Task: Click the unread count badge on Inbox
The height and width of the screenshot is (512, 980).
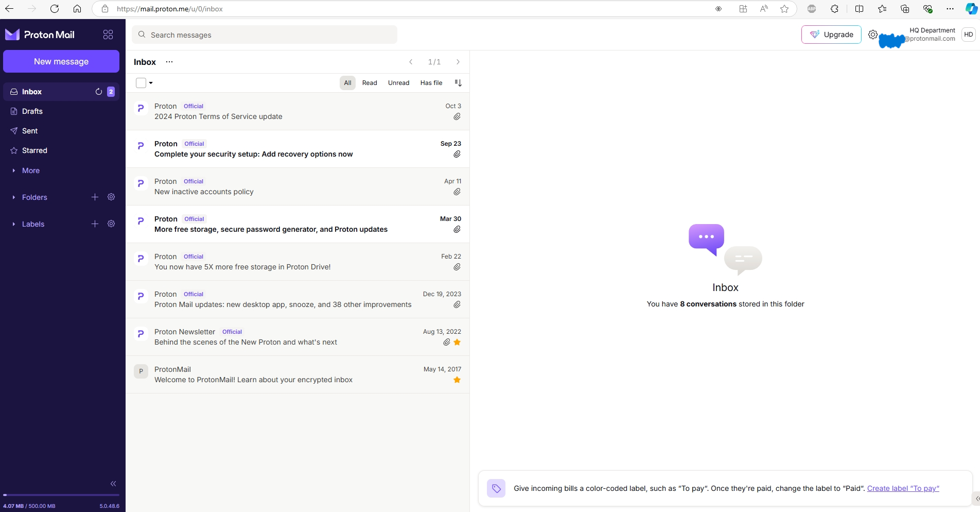Action: [x=111, y=92]
